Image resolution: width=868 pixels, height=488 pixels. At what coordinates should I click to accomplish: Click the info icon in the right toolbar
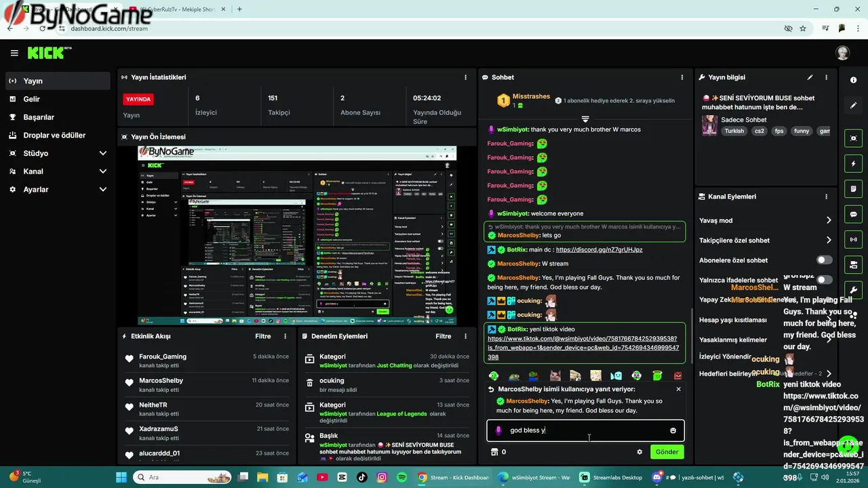coord(853,80)
